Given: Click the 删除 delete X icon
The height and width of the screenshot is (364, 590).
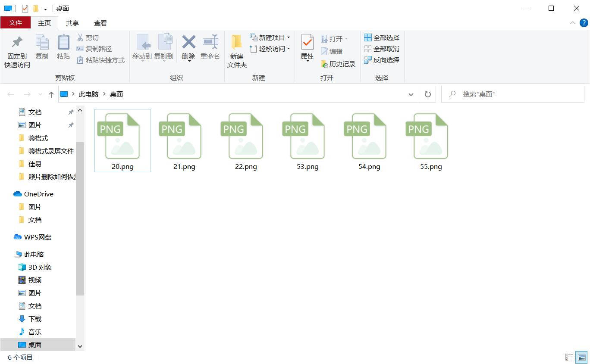Looking at the screenshot, I should click(x=188, y=42).
